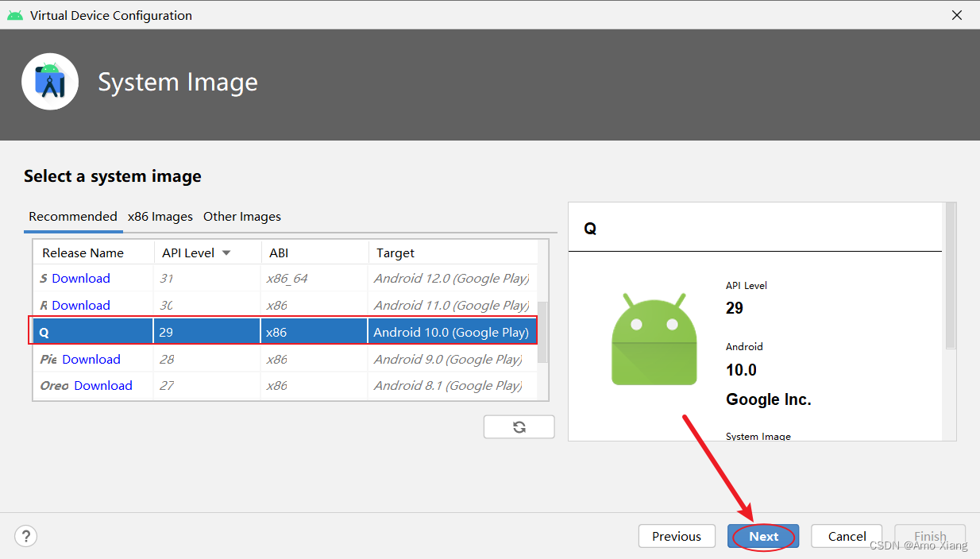Select the Q release row

[x=285, y=332]
